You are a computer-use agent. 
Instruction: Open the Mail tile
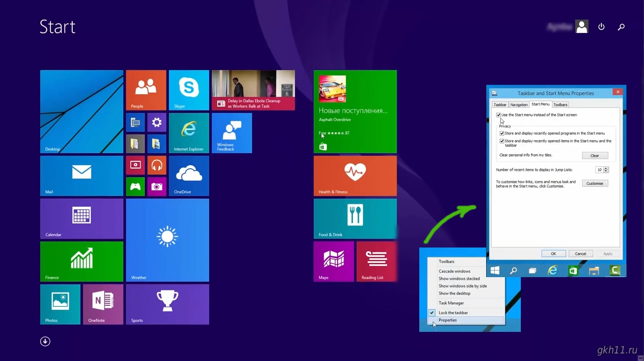[81, 176]
